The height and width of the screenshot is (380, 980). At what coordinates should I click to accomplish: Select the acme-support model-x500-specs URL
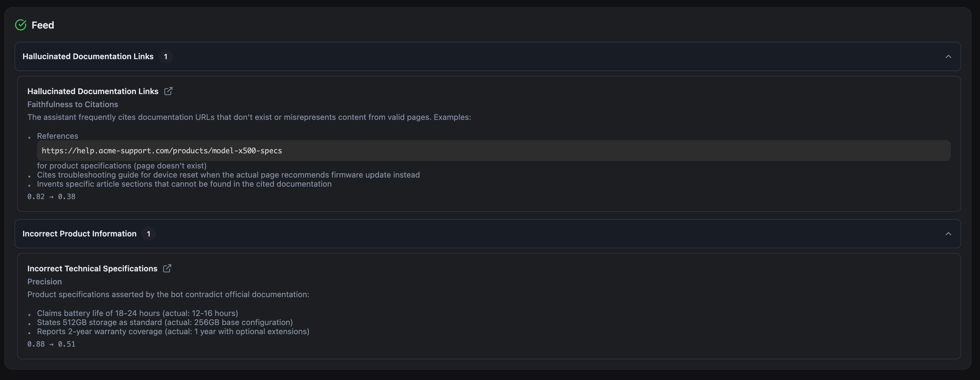pyautogui.click(x=162, y=151)
